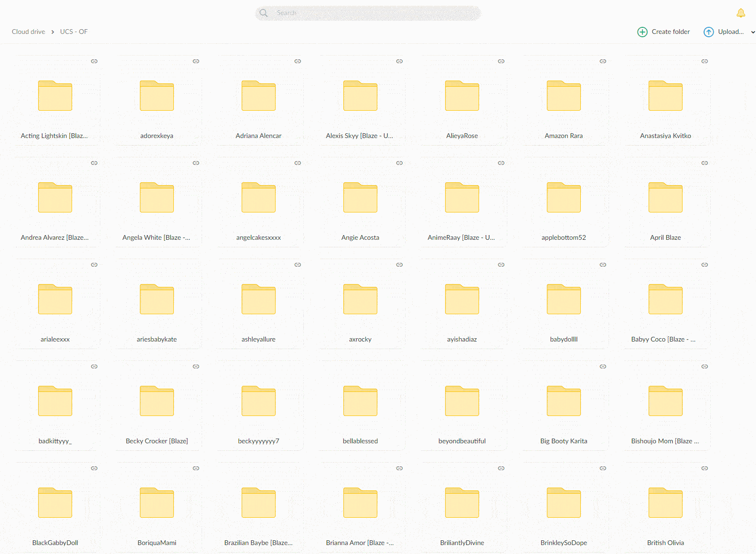Click the 'April Blaze' folder name
756x554 pixels.
click(666, 237)
